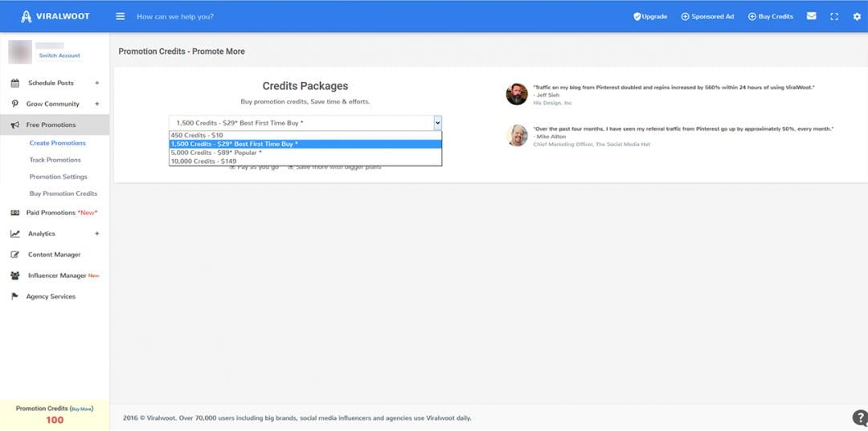
Task: Open the settings gear icon
Action: 857,17
